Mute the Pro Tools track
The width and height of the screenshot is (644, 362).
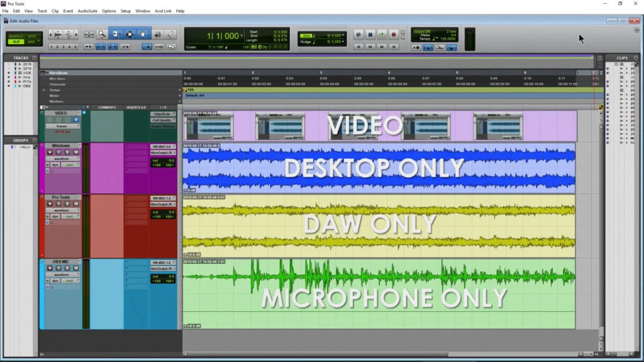coord(76,204)
